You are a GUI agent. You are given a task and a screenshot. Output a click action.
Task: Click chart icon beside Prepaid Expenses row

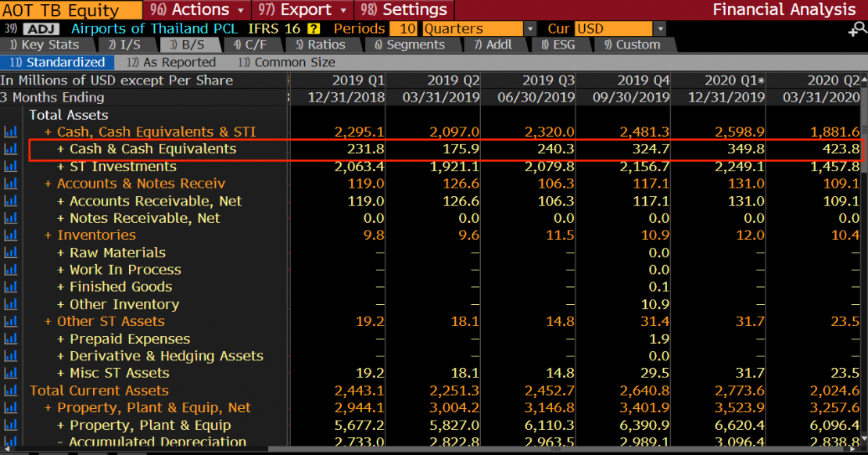coord(11,339)
